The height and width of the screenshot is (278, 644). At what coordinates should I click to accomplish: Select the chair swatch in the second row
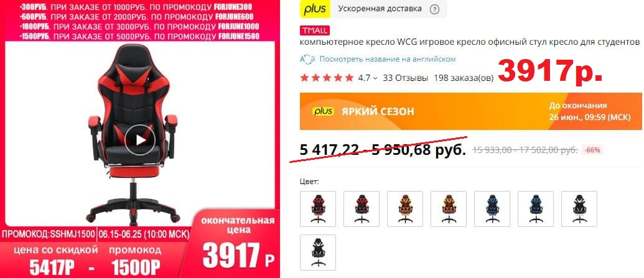tap(318, 253)
